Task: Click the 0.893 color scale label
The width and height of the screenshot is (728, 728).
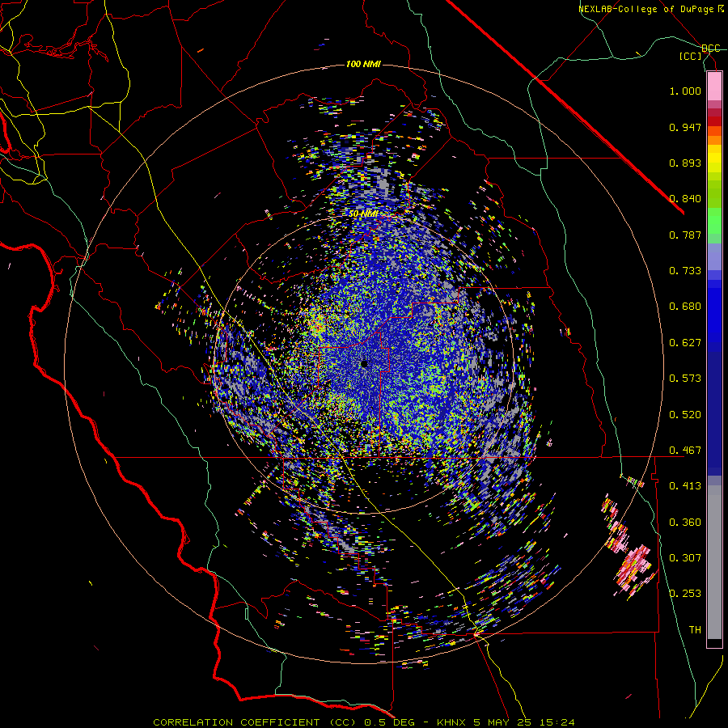Action: 685,163
